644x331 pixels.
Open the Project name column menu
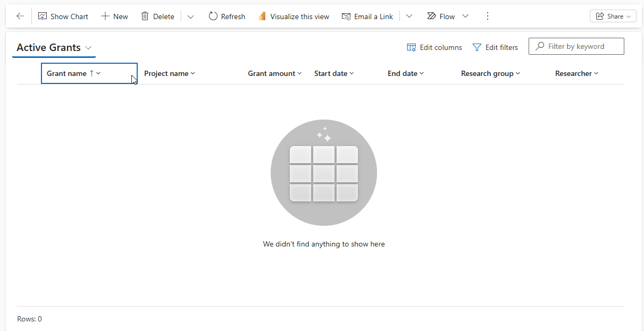coord(170,73)
